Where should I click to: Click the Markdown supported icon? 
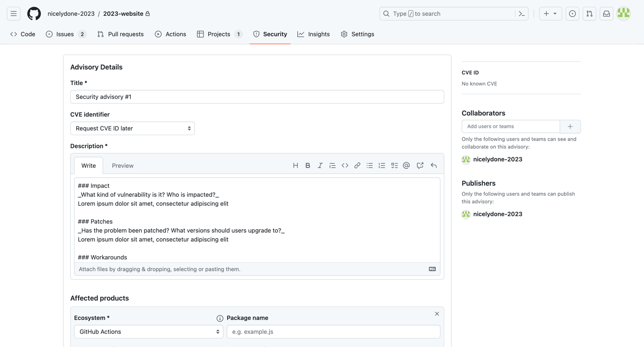[x=432, y=269]
